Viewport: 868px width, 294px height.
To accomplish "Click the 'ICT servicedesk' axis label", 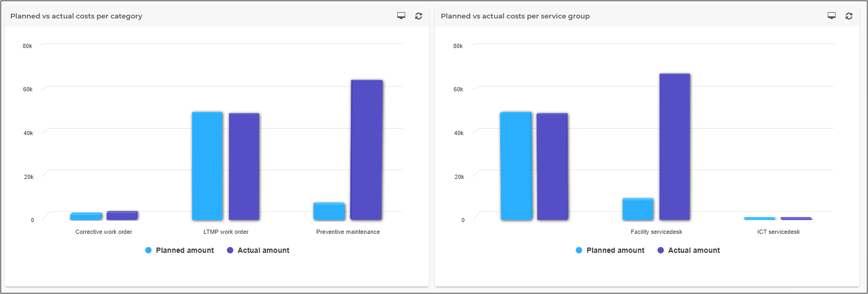I will [778, 232].
